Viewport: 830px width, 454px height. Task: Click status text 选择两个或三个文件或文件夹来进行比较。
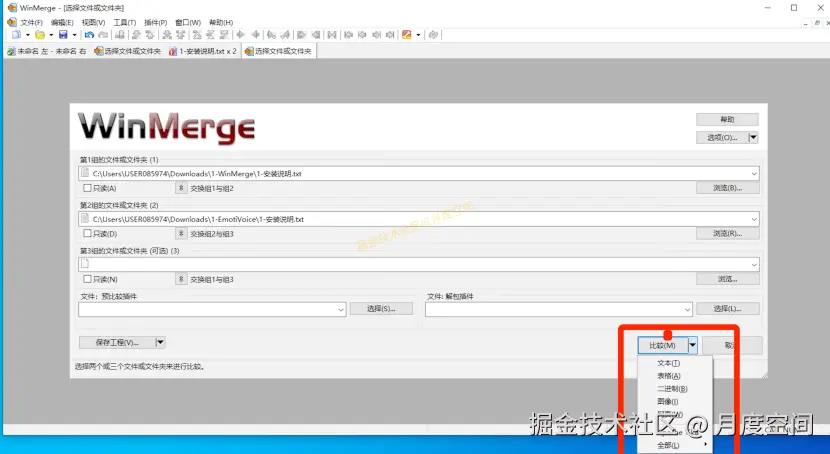click(x=140, y=366)
